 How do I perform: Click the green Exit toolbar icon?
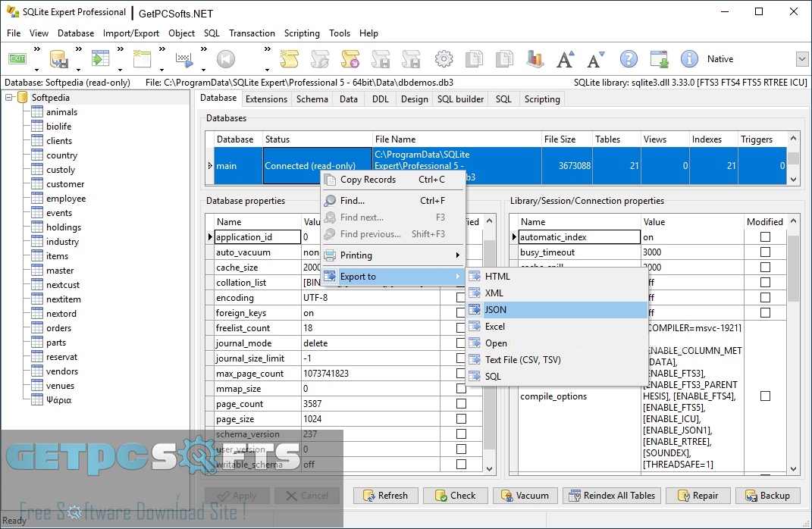point(17,58)
